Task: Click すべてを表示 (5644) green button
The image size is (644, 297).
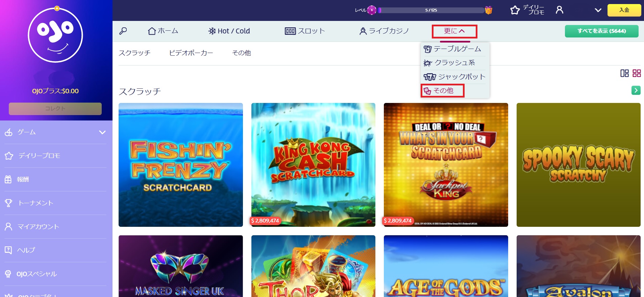Action: [x=602, y=31]
